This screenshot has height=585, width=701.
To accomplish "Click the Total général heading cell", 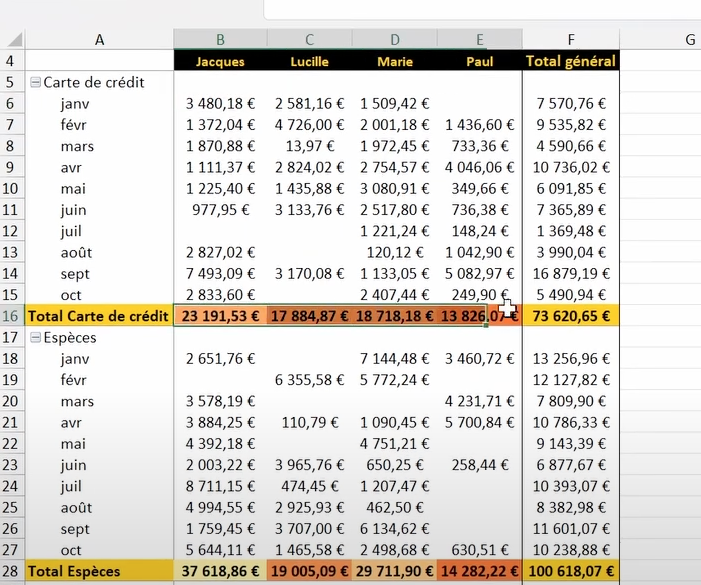I will click(571, 61).
